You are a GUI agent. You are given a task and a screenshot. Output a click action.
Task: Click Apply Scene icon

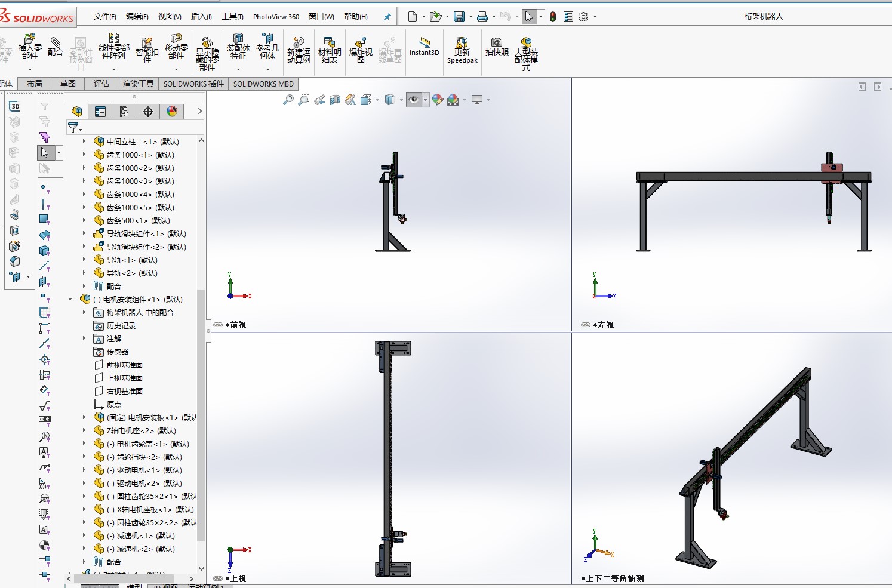(x=453, y=100)
